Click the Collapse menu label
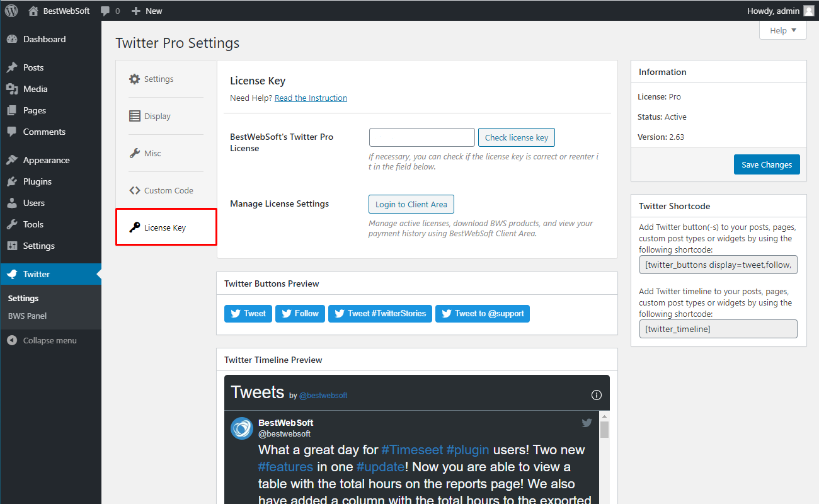The image size is (819, 504). [50, 340]
